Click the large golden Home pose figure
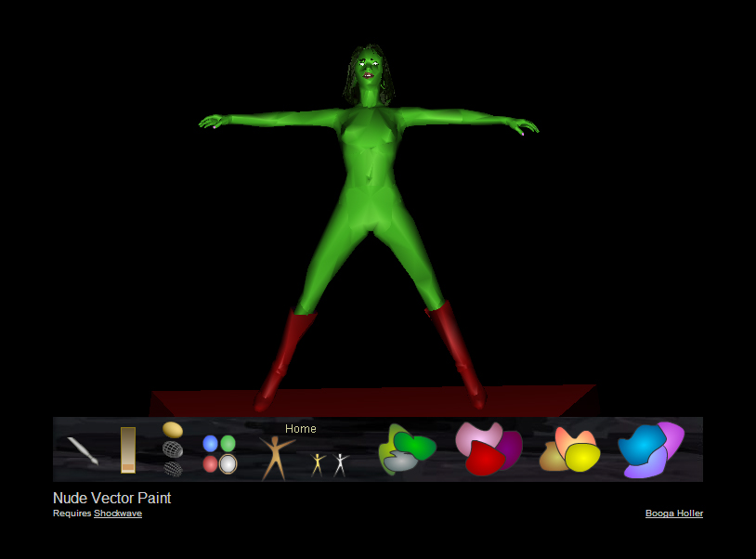The width and height of the screenshot is (756, 559). [x=274, y=457]
